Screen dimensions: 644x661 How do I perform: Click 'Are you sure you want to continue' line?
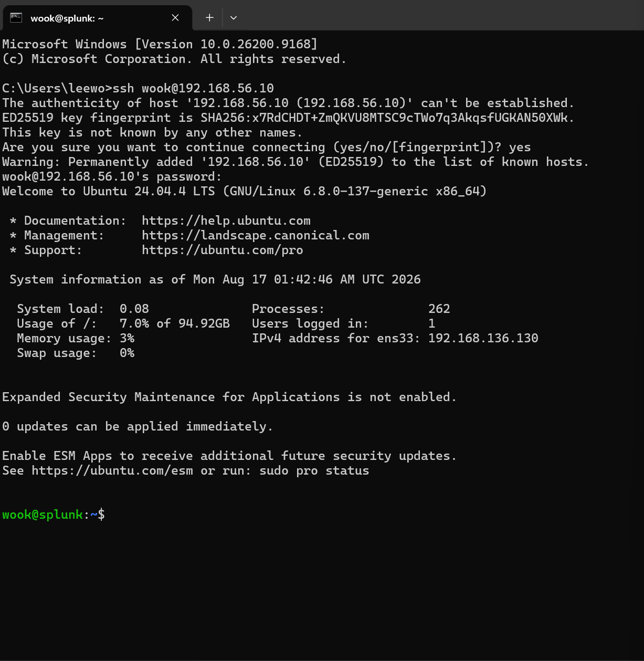pyautogui.click(x=267, y=148)
